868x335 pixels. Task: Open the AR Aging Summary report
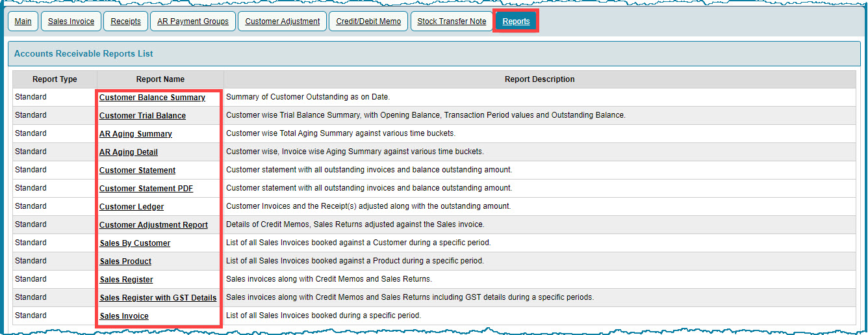pos(136,134)
